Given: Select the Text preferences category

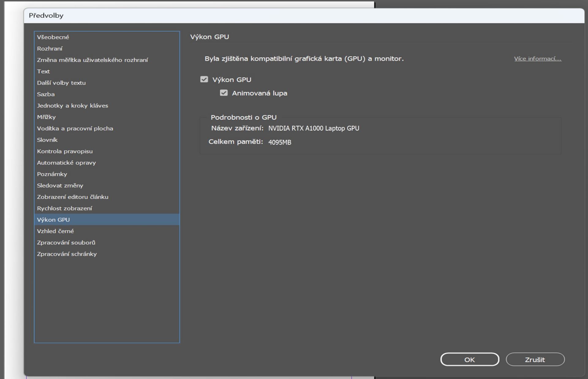Looking at the screenshot, I should [43, 71].
